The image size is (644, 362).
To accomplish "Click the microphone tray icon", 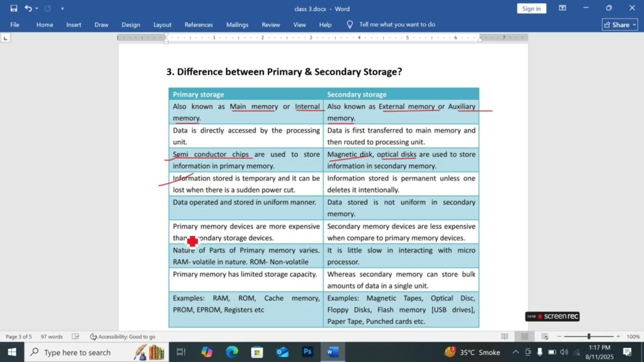I will [x=540, y=352].
